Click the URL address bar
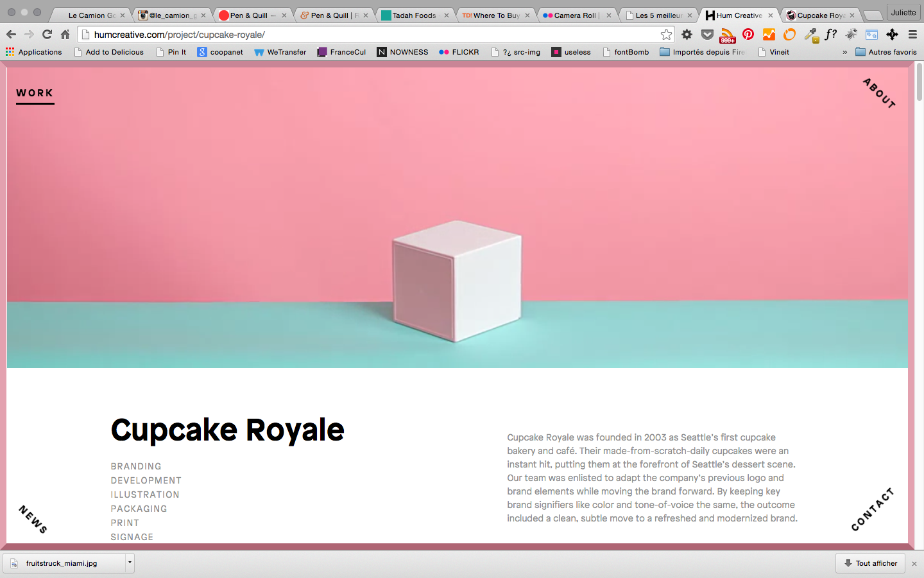The image size is (924, 578). pos(375,35)
